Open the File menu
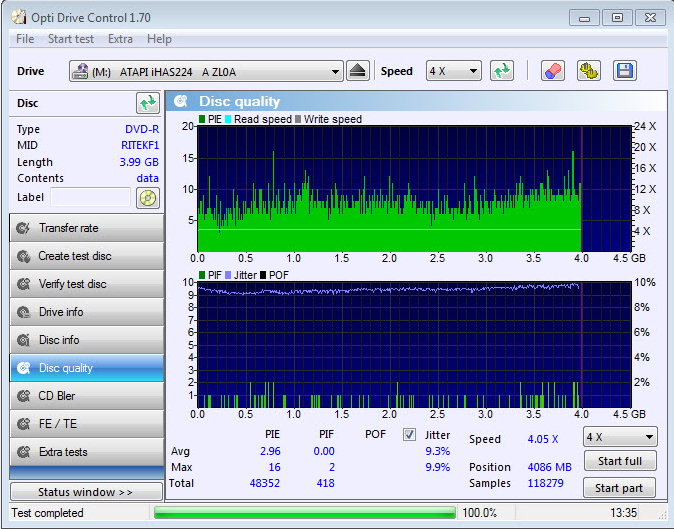This screenshot has width=674, height=529. (25, 39)
